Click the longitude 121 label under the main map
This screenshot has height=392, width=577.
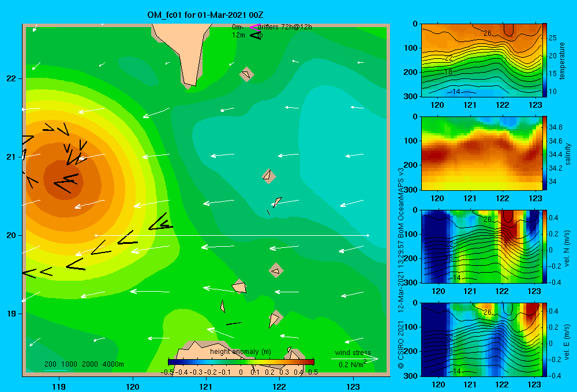(x=206, y=386)
